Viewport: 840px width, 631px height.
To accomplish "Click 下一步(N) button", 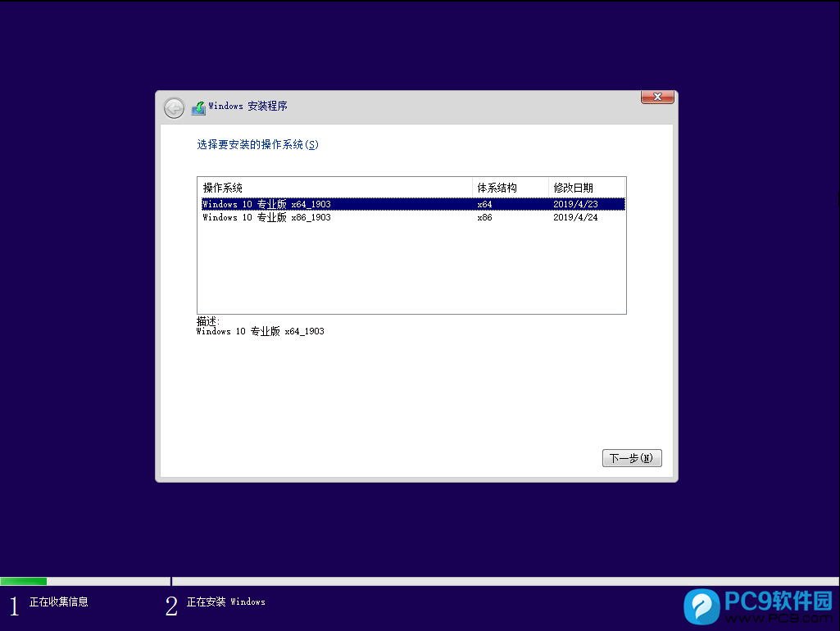I will click(632, 458).
